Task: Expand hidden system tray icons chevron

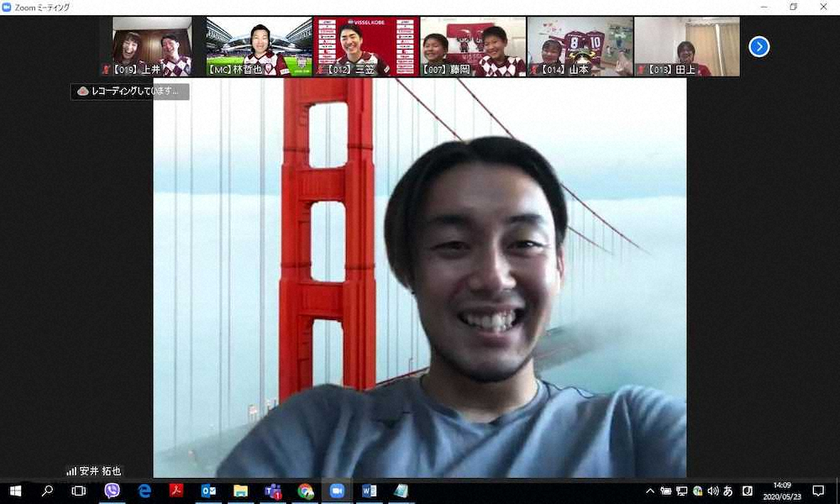Action: tap(649, 491)
